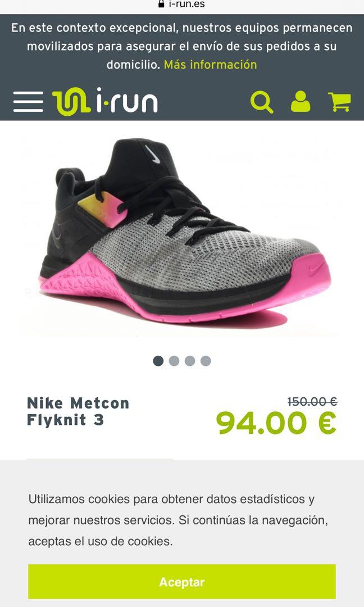The image size is (364, 607).
Task: Tap the 94.00 € sale price
Action: point(276,423)
